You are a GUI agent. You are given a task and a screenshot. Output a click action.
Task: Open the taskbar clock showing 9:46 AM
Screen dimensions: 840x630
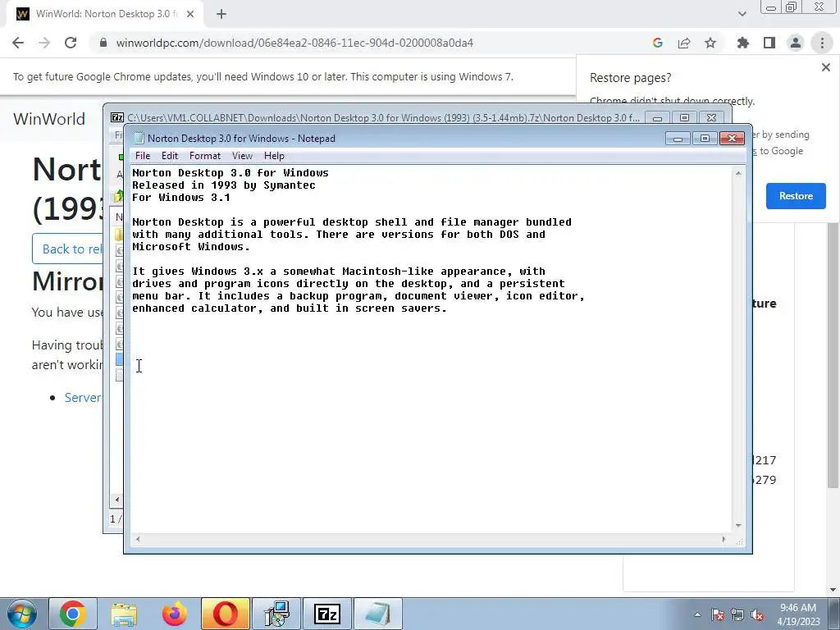click(x=798, y=614)
